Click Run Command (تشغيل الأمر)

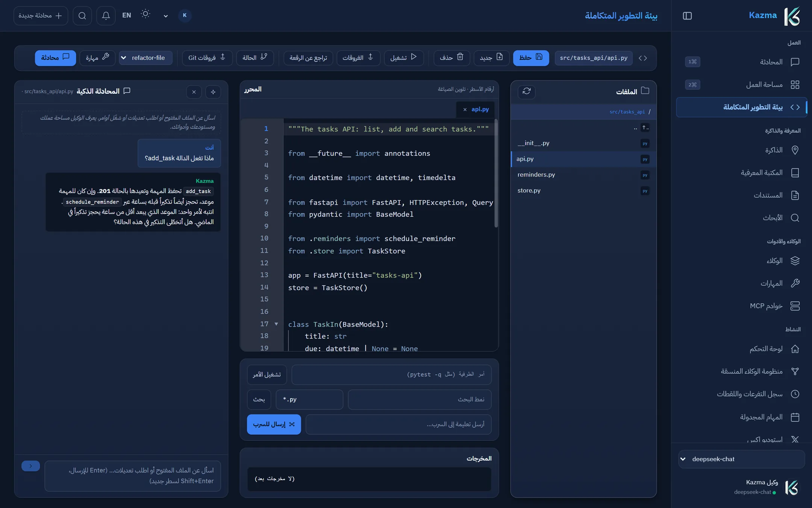coord(267,374)
